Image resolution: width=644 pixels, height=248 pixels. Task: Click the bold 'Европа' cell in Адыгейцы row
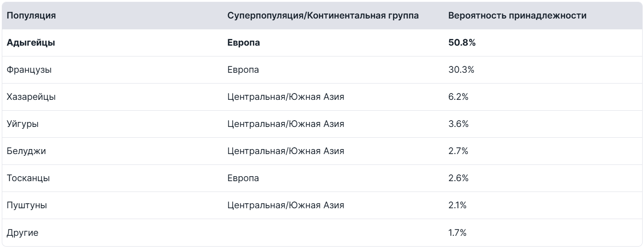[244, 43]
